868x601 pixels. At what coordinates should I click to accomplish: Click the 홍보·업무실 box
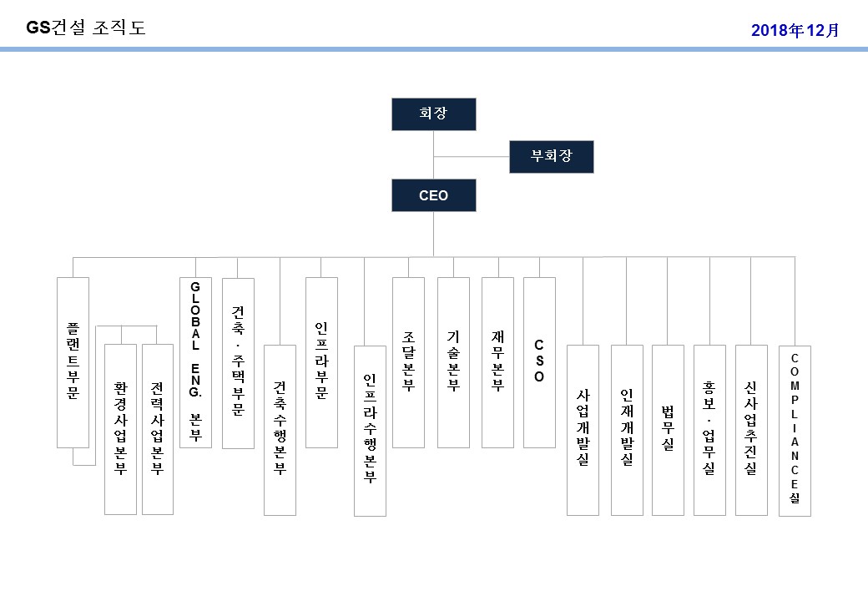click(709, 430)
